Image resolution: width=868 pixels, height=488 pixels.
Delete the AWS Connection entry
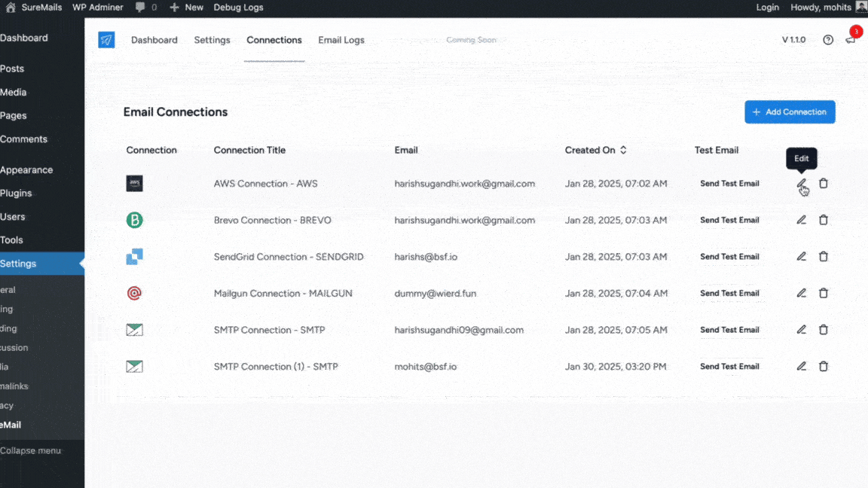(x=824, y=184)
